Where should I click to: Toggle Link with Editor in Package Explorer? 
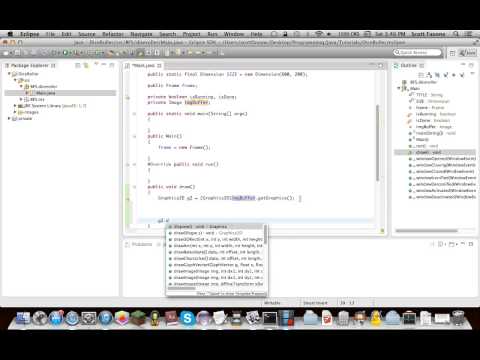coord(86,65)
